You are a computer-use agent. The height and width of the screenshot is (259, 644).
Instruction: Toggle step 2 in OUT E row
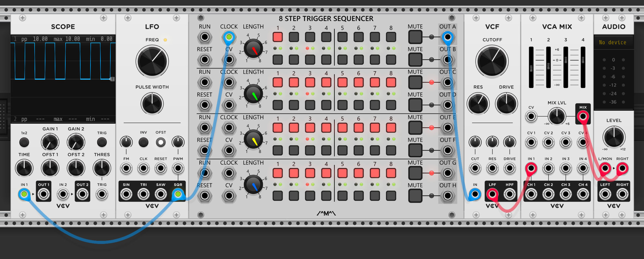[294, 128]
